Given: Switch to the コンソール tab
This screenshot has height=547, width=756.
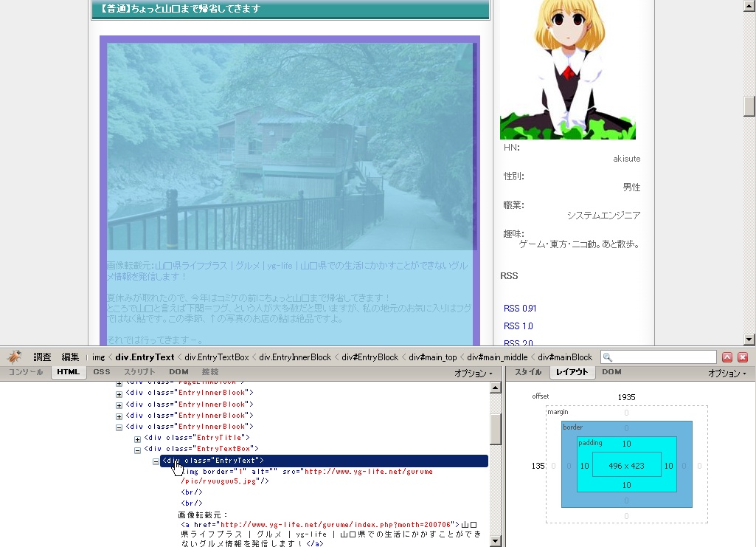Looking at the screenshot, I should click(x=26, y=372).
